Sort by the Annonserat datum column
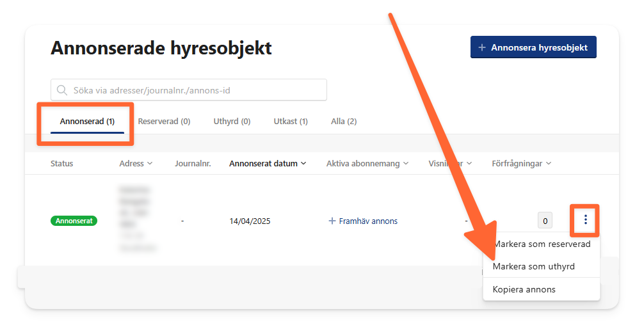Screen dimensions: 644x334 coord(268,163)
